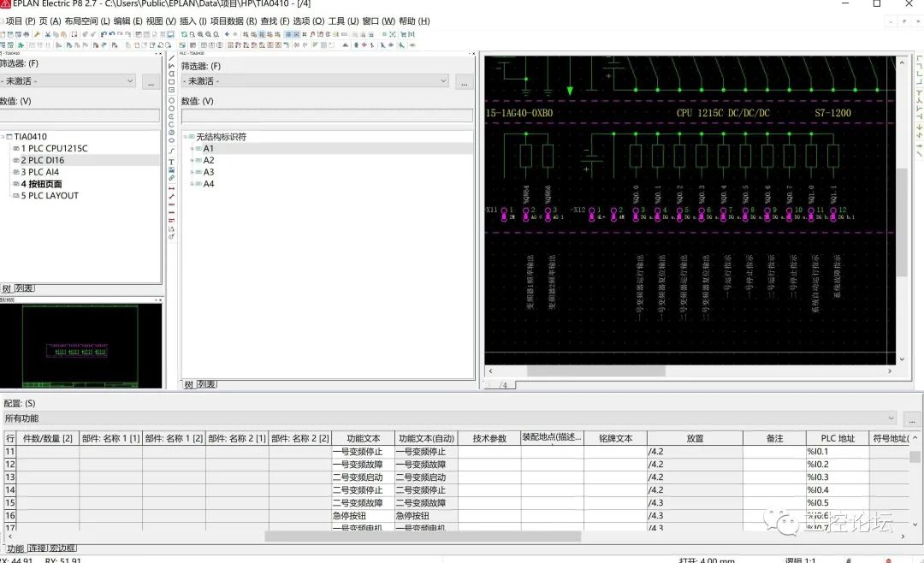This screenshot has width=924, height=563.
Task: Select page 2 PLC DI16
Action: point(43,160)
